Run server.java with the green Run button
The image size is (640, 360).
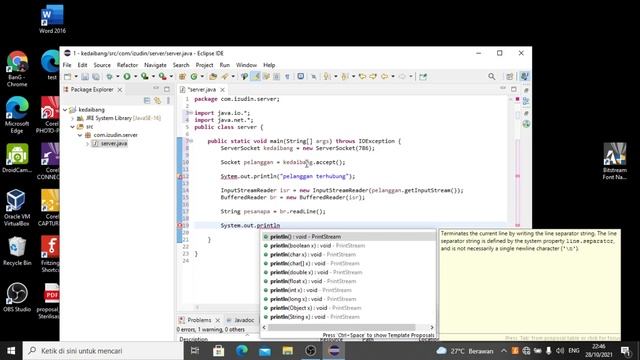click(127, 76)
